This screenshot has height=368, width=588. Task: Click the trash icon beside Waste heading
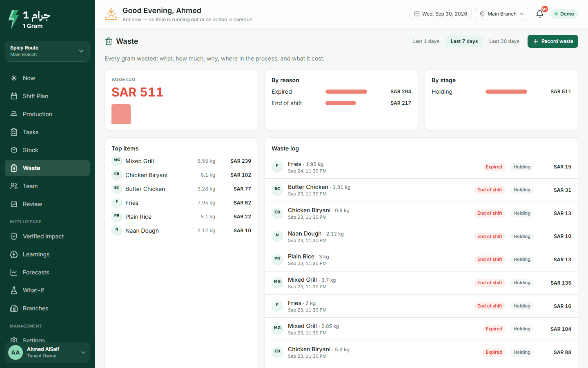click(x=109, y=41)
